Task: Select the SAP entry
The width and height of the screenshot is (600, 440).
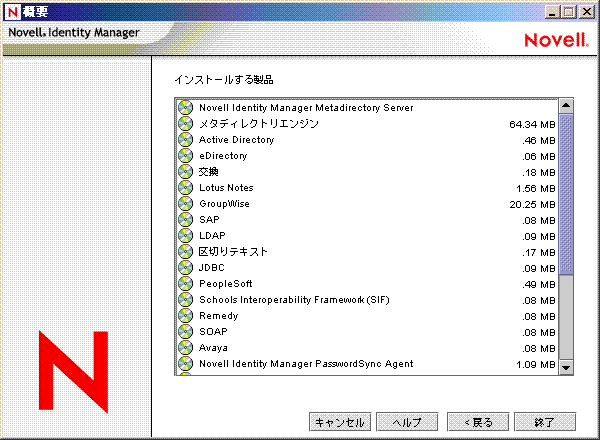Action: [x=367, y=220]
